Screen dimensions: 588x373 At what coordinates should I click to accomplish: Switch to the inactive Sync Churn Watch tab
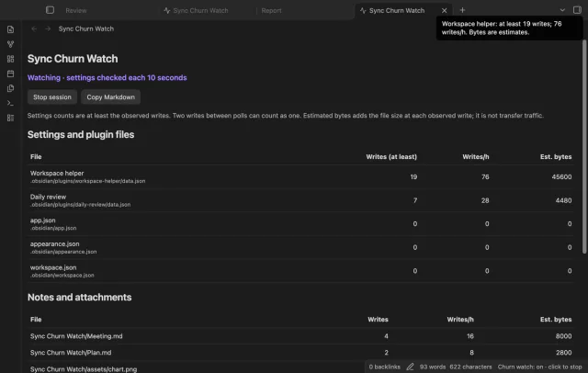(x=200, y=10)
